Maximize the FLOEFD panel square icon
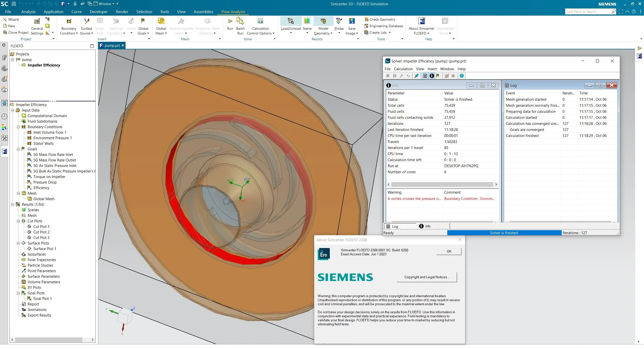Viewport: 644px width, 349px height. tap(92, 46)
